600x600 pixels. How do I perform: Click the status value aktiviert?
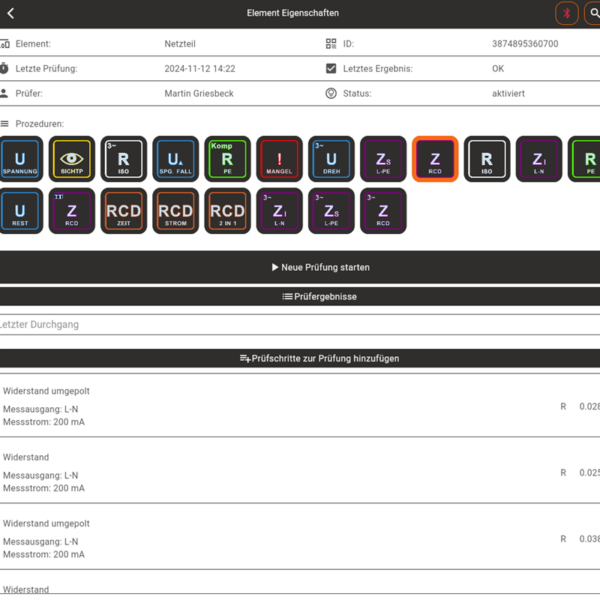(508, 93)
